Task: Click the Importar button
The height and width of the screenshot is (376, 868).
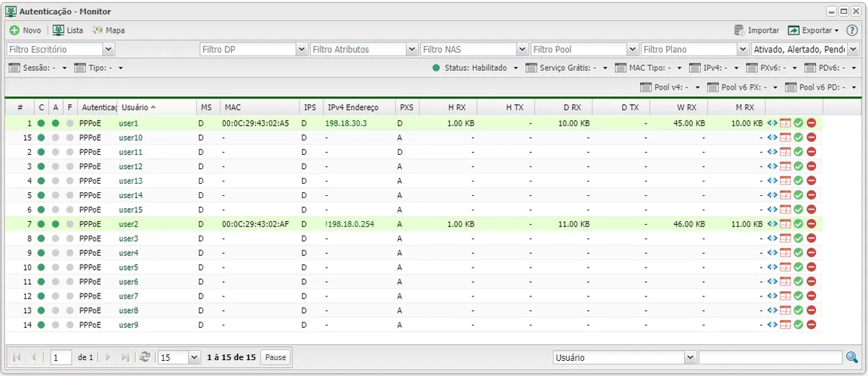Action: [757, 30]
